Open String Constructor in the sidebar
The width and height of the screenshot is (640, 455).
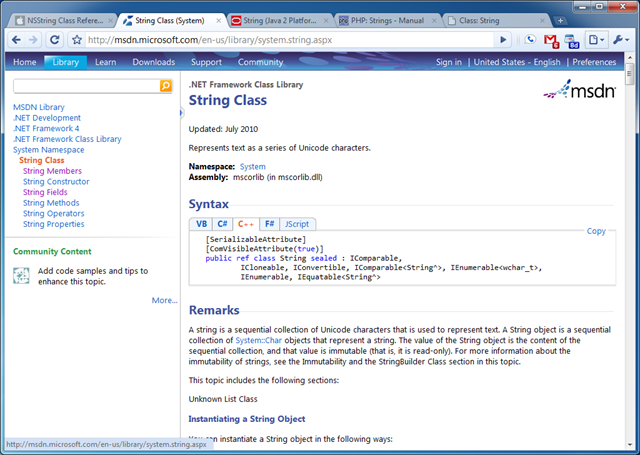56,182
